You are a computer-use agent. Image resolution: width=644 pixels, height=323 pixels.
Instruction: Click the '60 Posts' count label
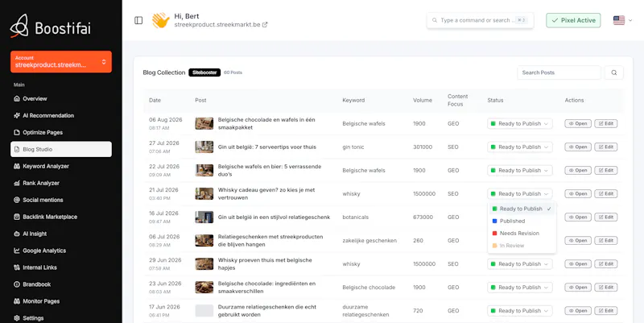(233, 72)
